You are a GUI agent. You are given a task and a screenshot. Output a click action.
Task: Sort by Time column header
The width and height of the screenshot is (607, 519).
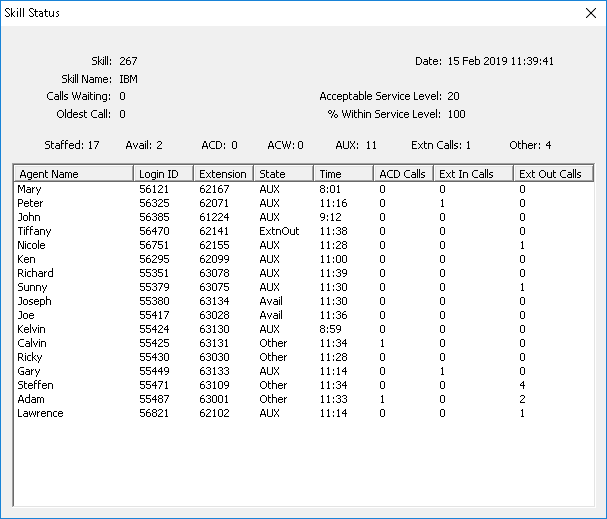click(343, 174)
